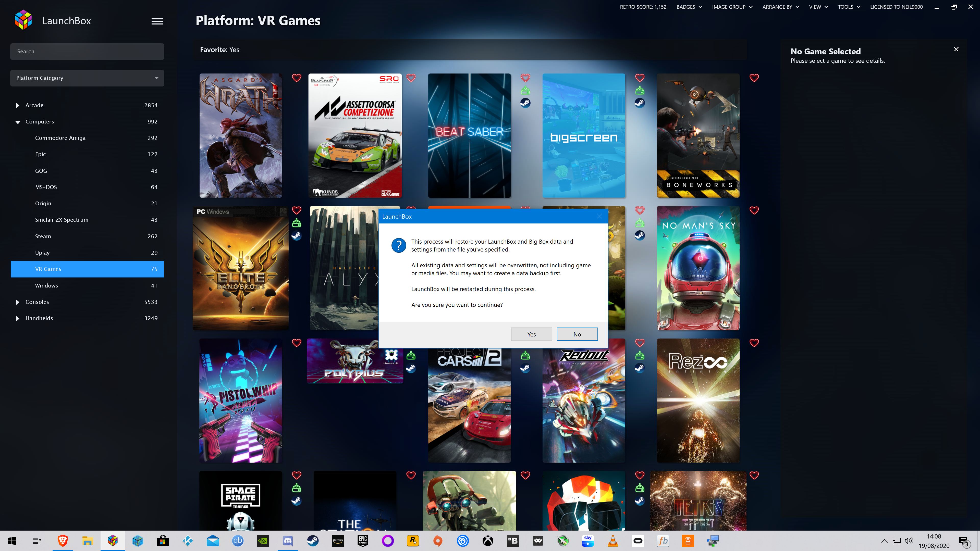Open VLC media player from taskbar

[x=613, y=541]
